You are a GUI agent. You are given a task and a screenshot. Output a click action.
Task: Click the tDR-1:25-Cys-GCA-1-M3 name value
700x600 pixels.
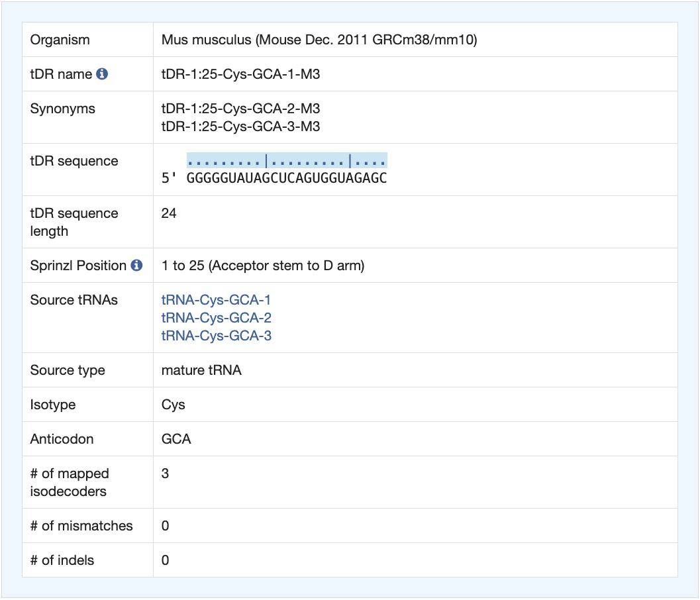tap(240, 74)
